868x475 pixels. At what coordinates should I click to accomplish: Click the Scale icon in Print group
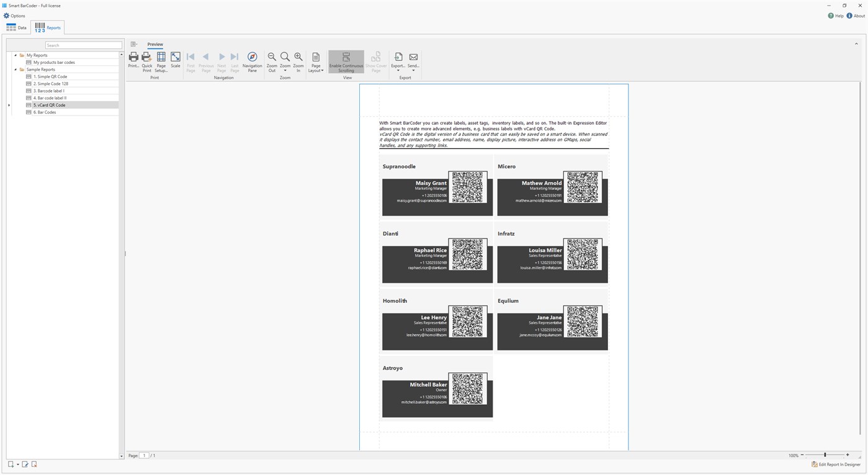[175, 60]
